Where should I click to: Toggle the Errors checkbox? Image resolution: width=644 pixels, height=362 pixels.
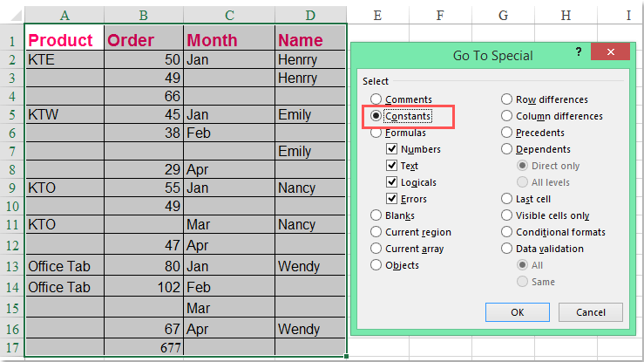tap(393, 199)
